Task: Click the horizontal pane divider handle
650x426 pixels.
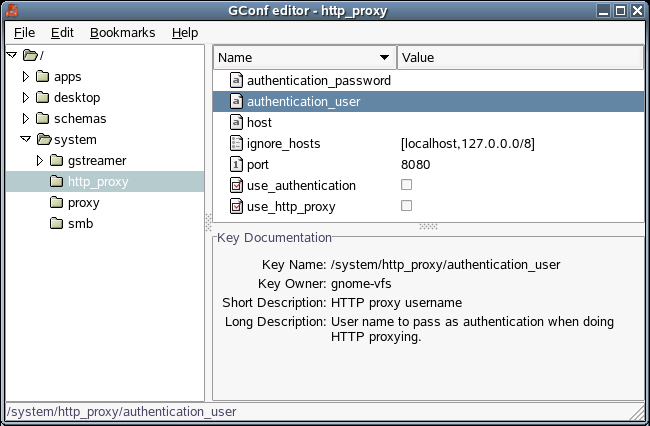Action: coord(428,226)
